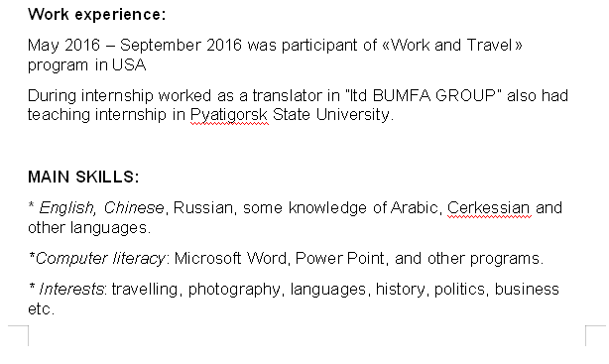Click the word 'politics' in interests

click(x=459, y=290)
